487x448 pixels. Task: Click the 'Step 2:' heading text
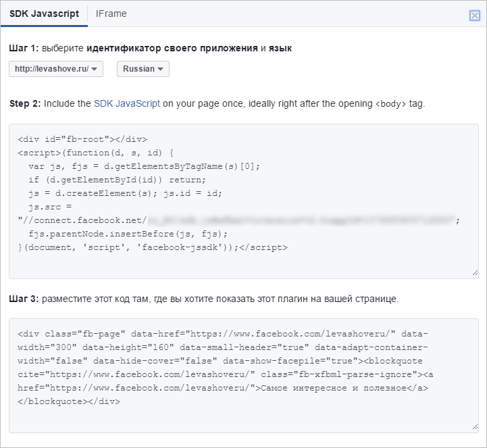[25, 103]
